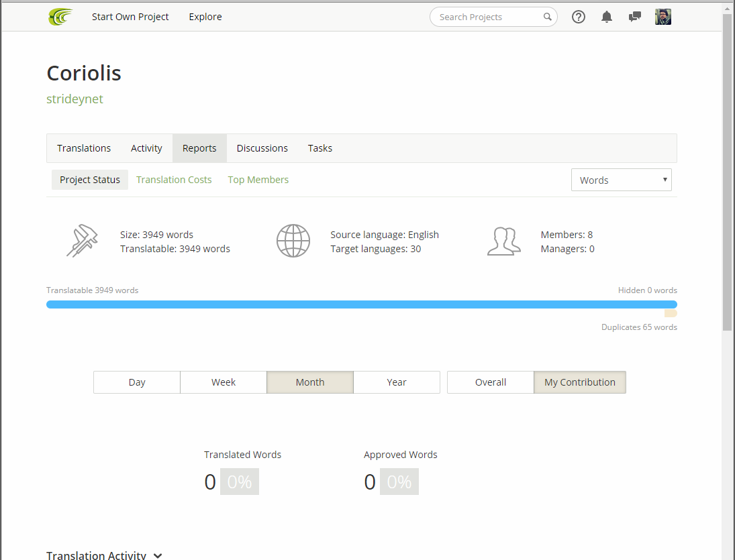Click the 'Size: 3949 words' text
The width and height of the screenshot is (735, 560).
156,235
